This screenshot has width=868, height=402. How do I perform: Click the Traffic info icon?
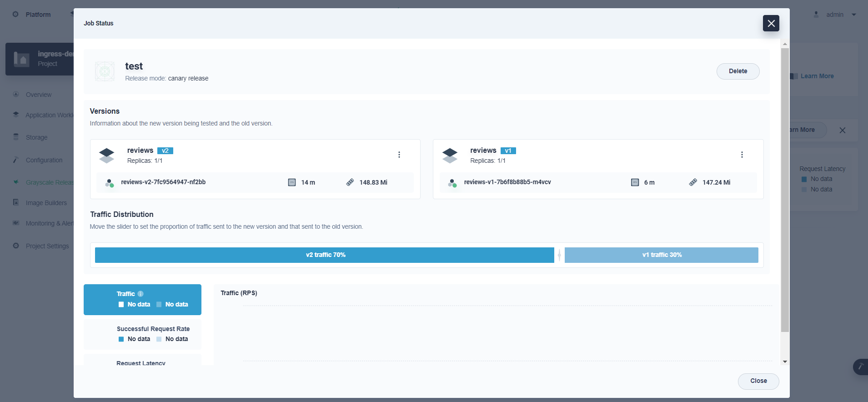coord(140,294)
